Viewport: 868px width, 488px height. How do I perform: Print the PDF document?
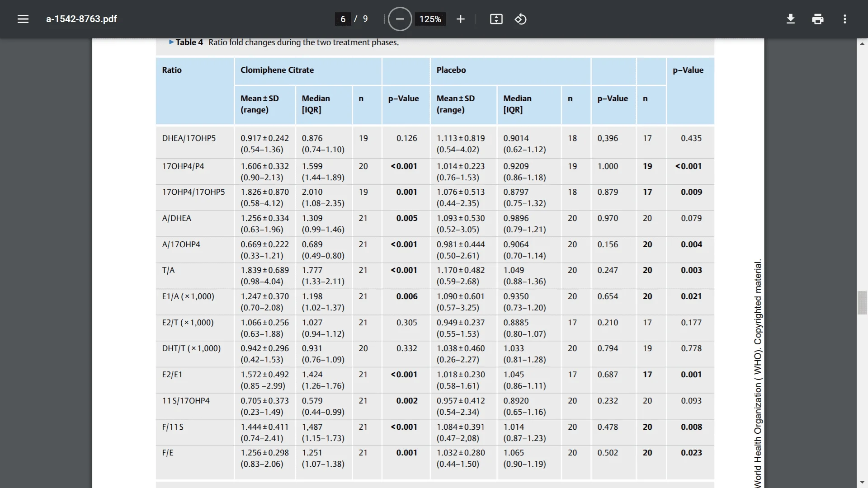[818, 19]
